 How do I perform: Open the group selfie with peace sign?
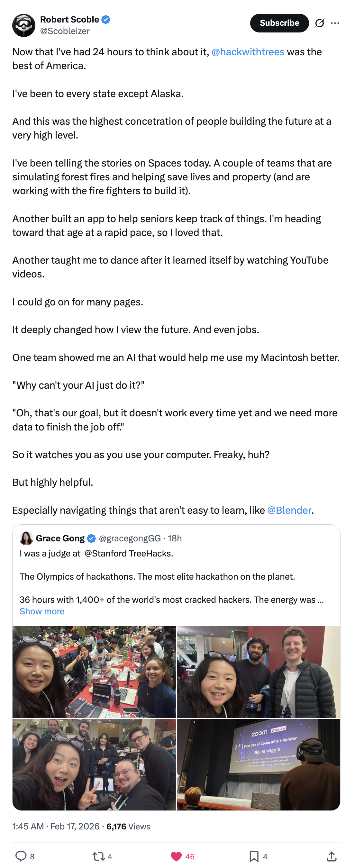click(94, 764)
